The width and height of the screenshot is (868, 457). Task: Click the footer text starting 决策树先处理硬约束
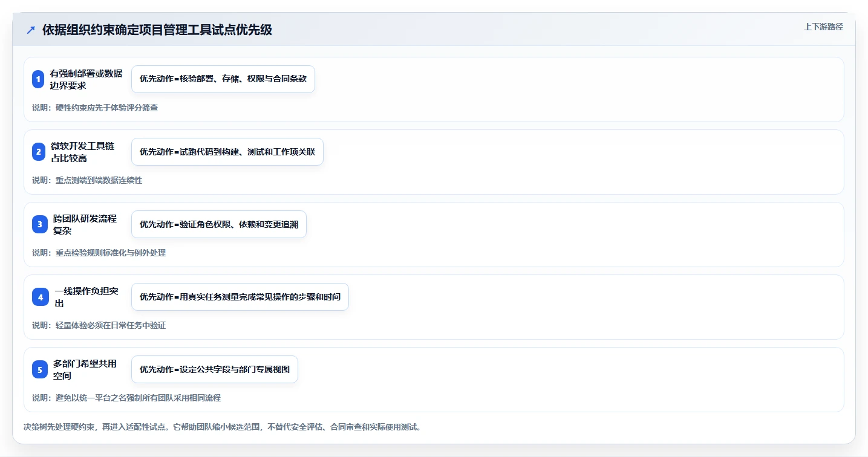point(222,427)
